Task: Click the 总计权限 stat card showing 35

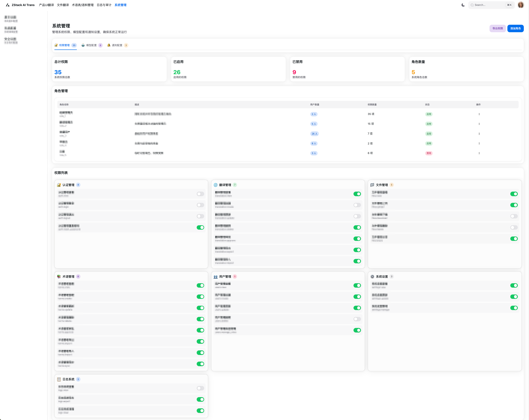Action: pos(109,69)
